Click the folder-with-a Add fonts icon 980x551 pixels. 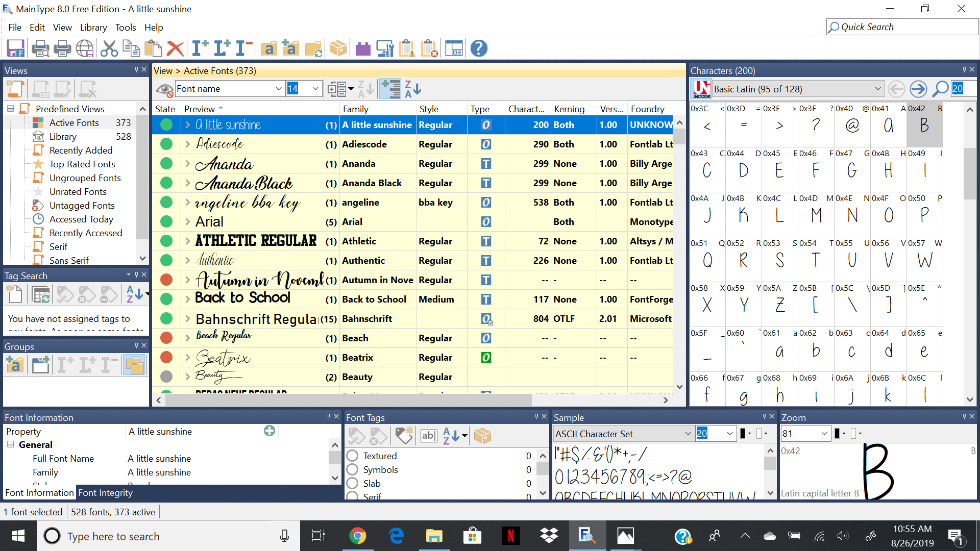[268, 48]
